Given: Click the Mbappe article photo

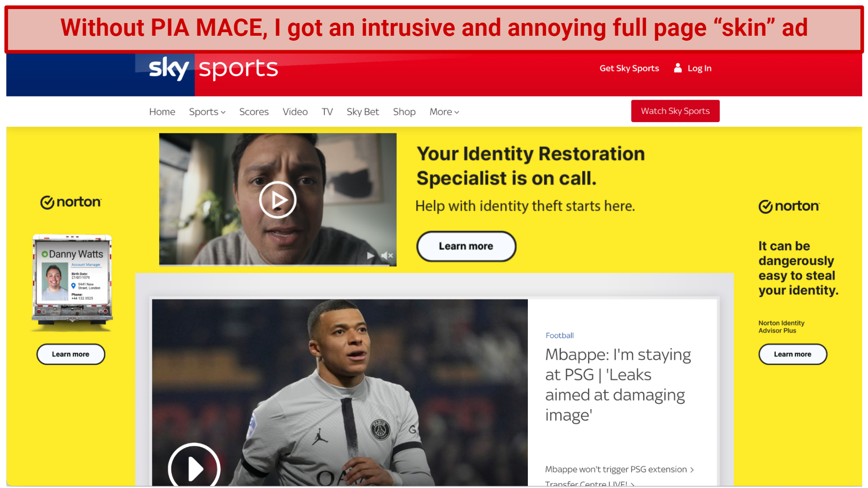Looking at the screenshot, I should pos(340,393).
